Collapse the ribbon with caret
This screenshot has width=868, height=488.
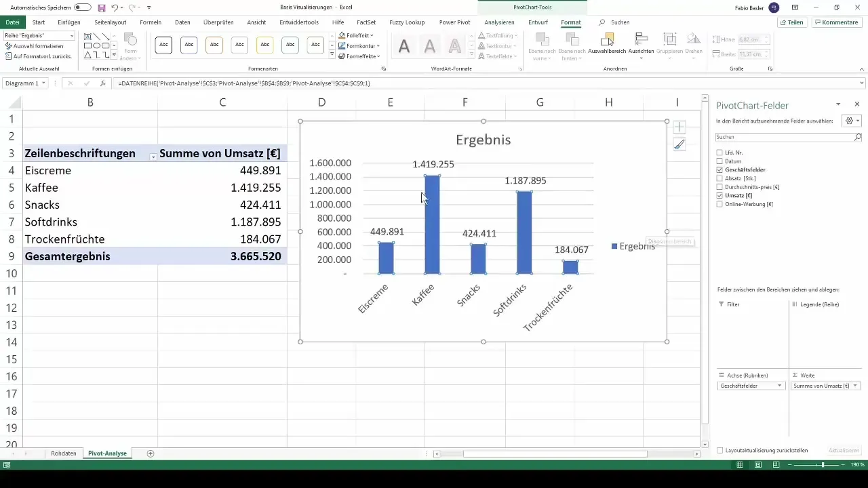pyautogui.click(x=863, y=69)
